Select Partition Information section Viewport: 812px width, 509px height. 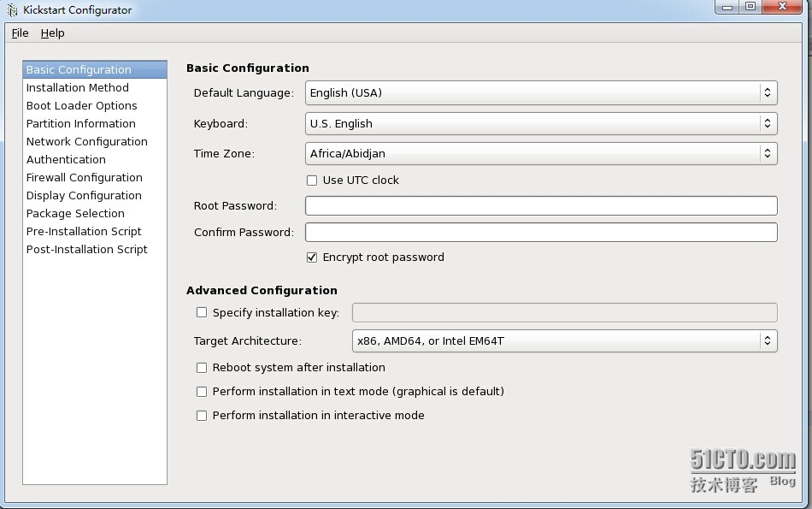[95, 123]
